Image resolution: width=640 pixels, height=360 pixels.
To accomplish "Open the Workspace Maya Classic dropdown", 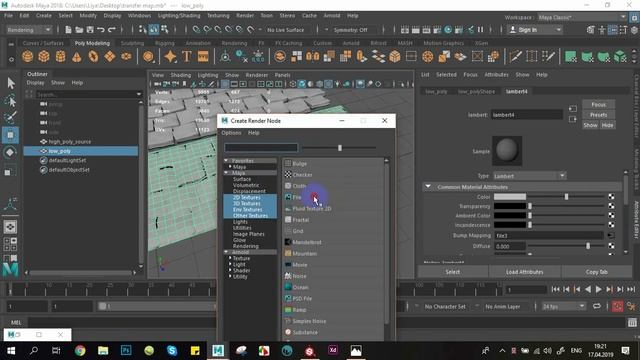I will coord(582,17).
